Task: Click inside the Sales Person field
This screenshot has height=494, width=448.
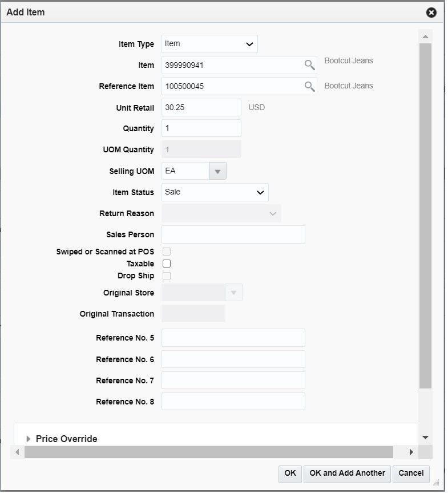Action: pyautogui.click(x=233, y=234)
